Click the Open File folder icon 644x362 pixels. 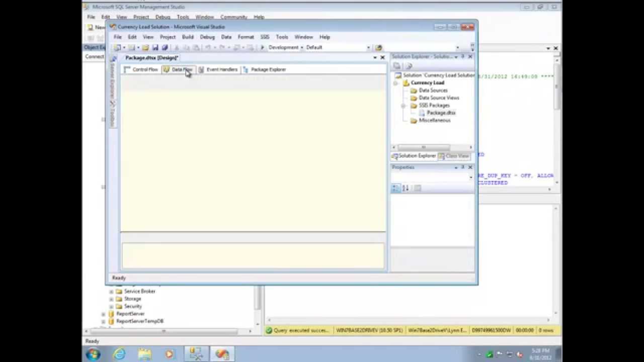(x=145, y=48)
